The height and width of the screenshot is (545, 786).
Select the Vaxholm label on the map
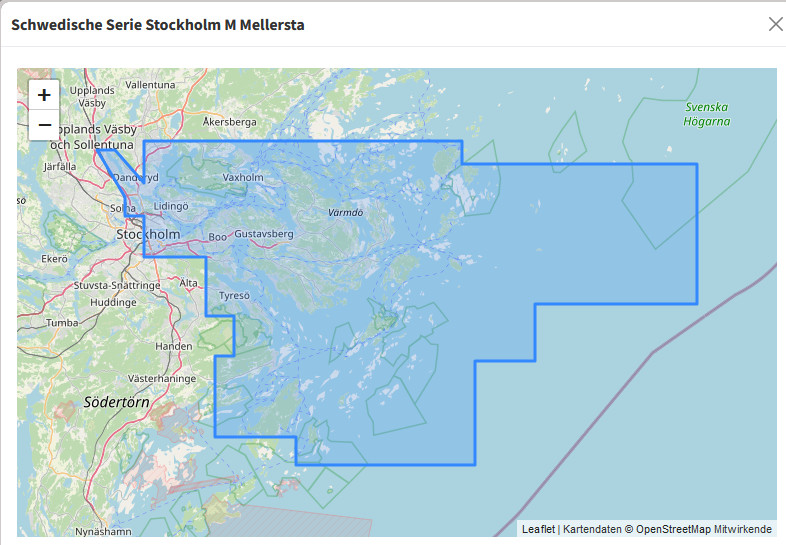coord(243,177)
